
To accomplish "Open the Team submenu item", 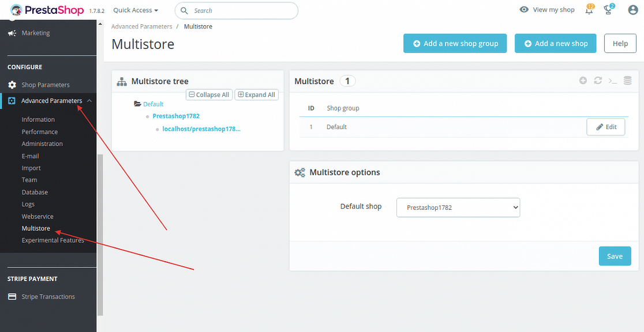I will click(29, 180).
